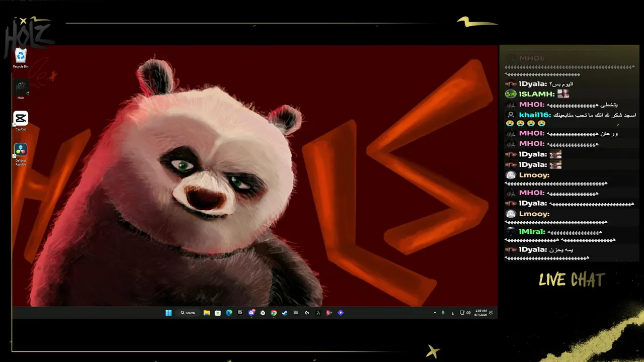Click the taskbar Search box
The width and height of the screenshot is (644, 362).
click(188, 313)
